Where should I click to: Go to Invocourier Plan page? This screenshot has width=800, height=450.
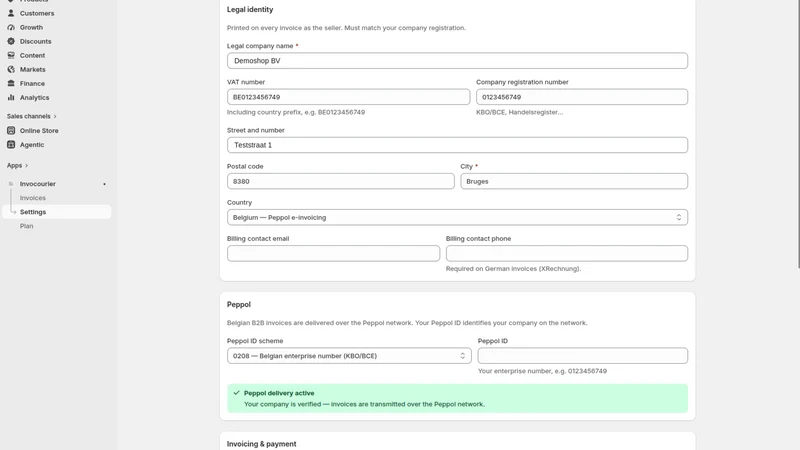[x=27, y=226]
